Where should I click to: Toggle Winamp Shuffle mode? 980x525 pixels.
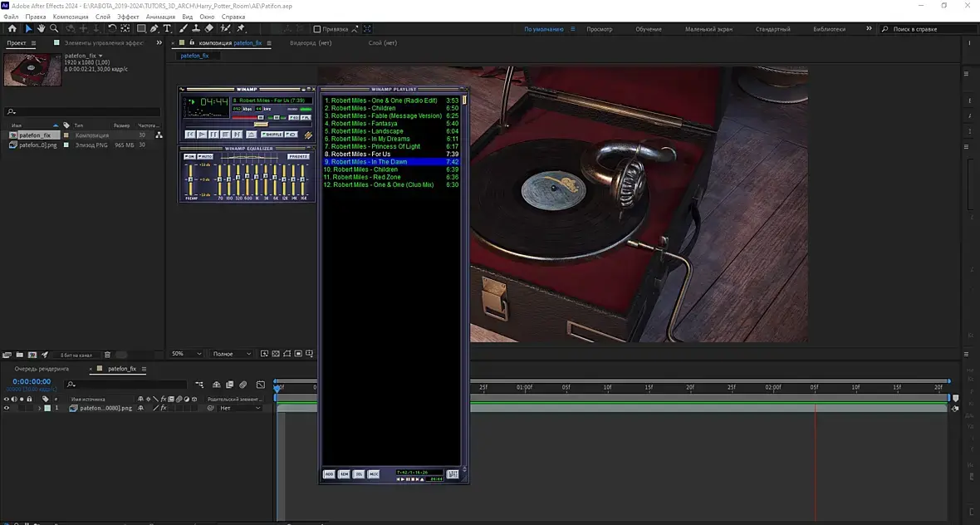coord(272,134)
